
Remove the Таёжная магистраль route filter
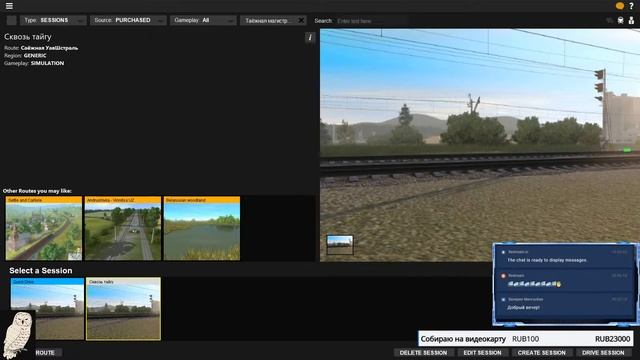coord(301,20)
